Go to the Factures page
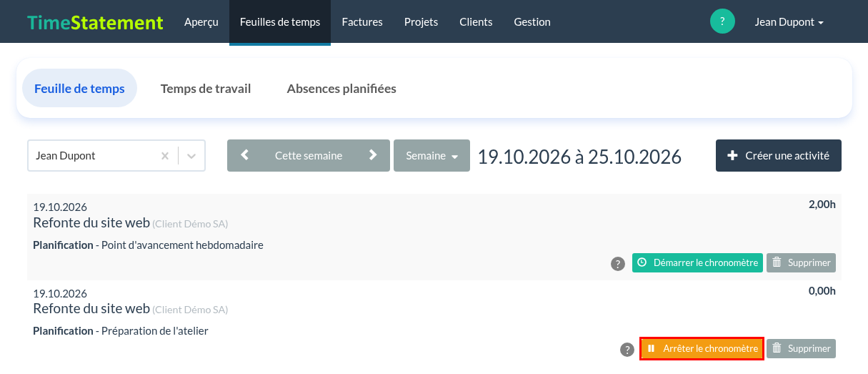Viewport: 868px width, 374px height. [362, 22]
